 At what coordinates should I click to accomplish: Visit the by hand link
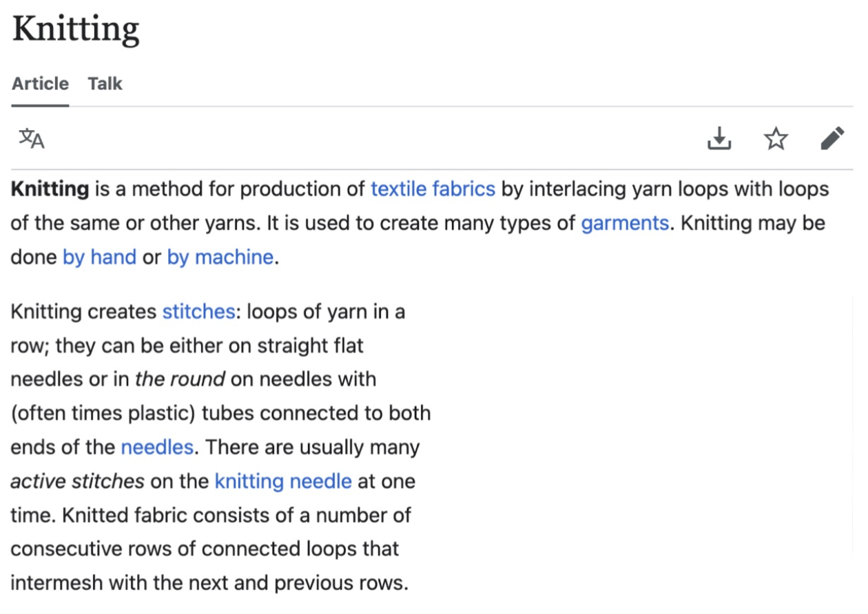pos(99,257)
